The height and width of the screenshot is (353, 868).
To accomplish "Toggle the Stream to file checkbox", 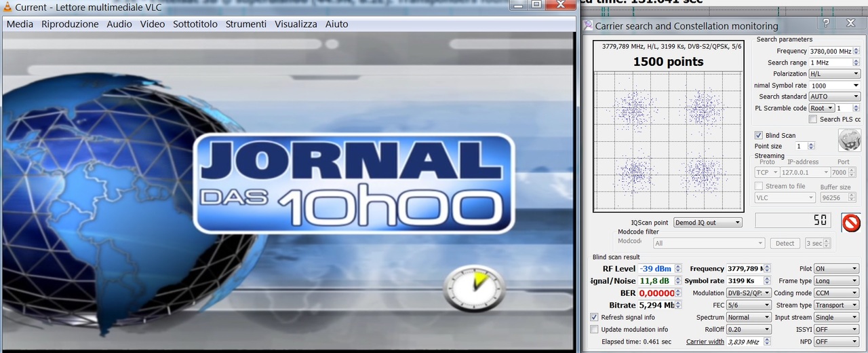I will point(759,186).
